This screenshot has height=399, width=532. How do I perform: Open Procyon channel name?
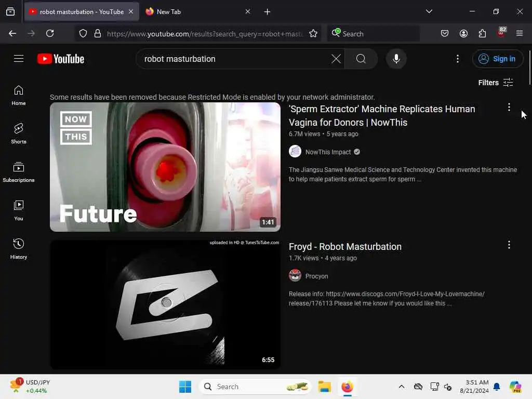click(x=316, y=276)
